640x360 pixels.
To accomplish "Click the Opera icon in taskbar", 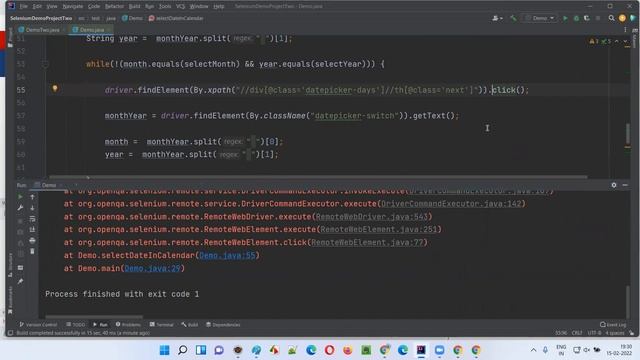I will 329,350.
